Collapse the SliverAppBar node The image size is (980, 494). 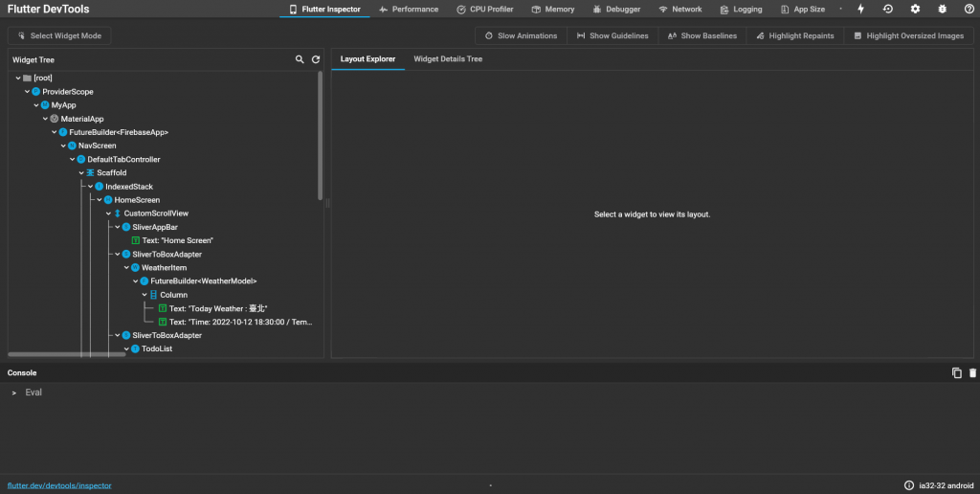coord(118,227)
